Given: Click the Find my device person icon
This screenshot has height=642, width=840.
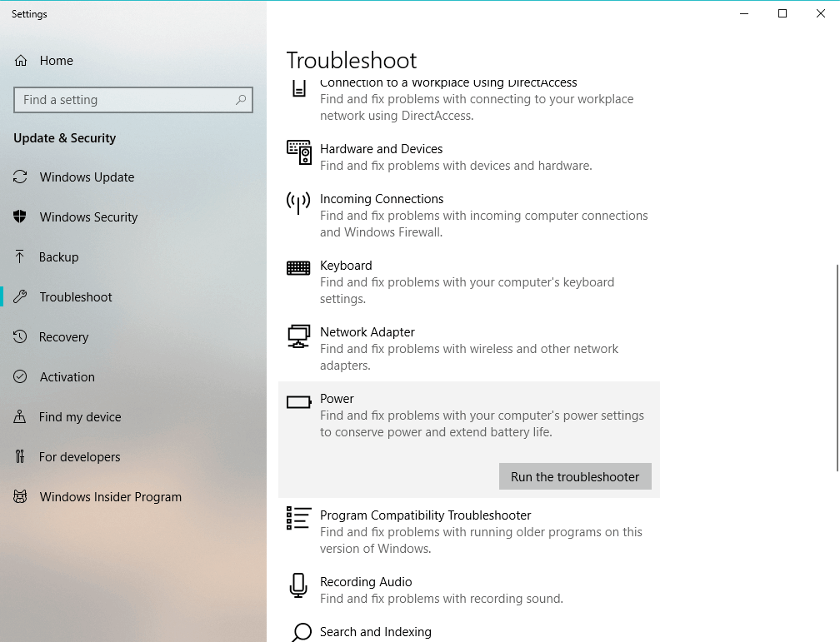Looking at the screenshot, I should tap(19, 416).
